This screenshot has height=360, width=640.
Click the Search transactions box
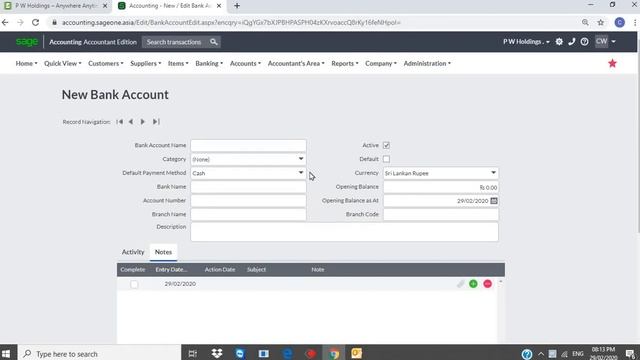point(181,42)
